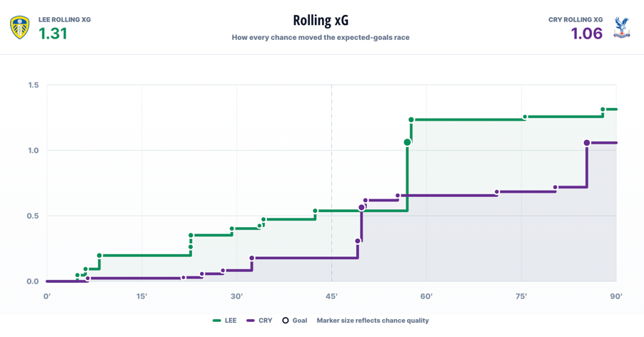Click the Goal marker legend icon

286,321
